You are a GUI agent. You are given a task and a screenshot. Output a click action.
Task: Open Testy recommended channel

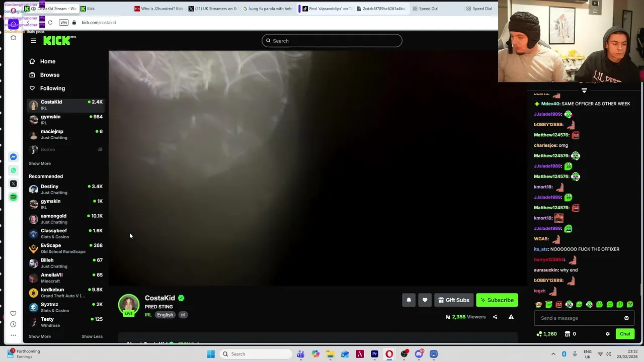tap(65, 322)
